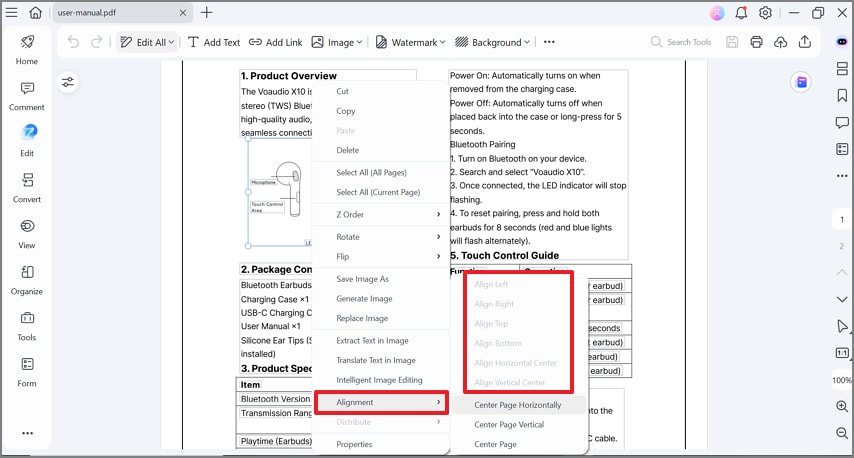
Task: Open the Form tools
Action: click(x=27, y=372)
